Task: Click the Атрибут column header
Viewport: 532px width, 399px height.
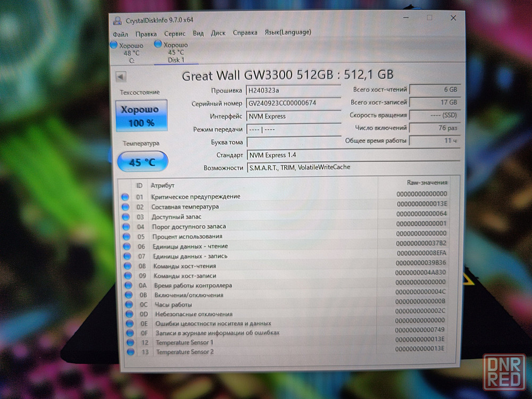Action: click(x=162, y=186)
